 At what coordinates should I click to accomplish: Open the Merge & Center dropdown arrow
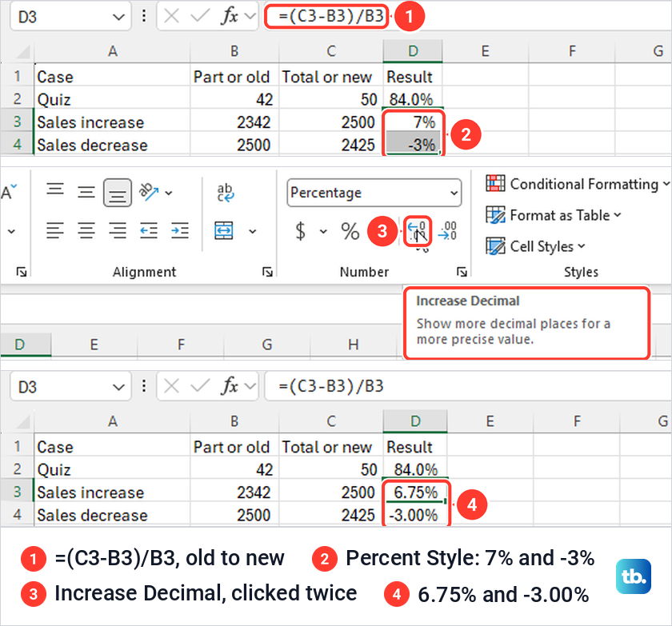253,232
